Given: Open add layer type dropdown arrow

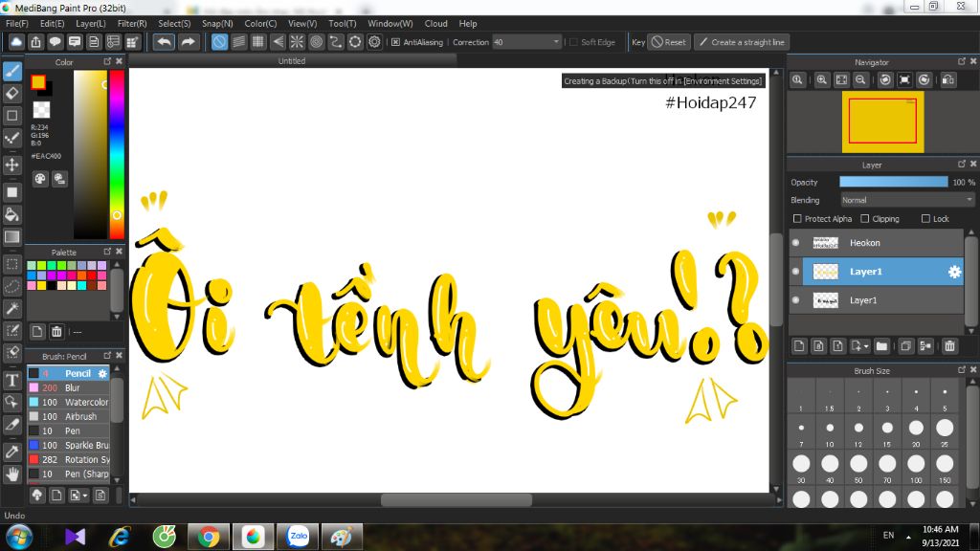Looking at the screenshot, I should pos(866,346).
